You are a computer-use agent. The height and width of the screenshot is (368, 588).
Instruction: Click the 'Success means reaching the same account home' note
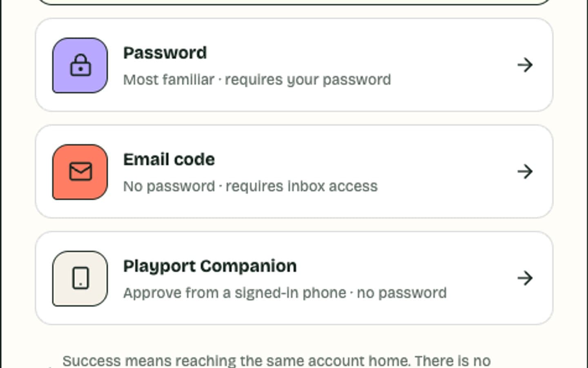click(x=276, y=361)
